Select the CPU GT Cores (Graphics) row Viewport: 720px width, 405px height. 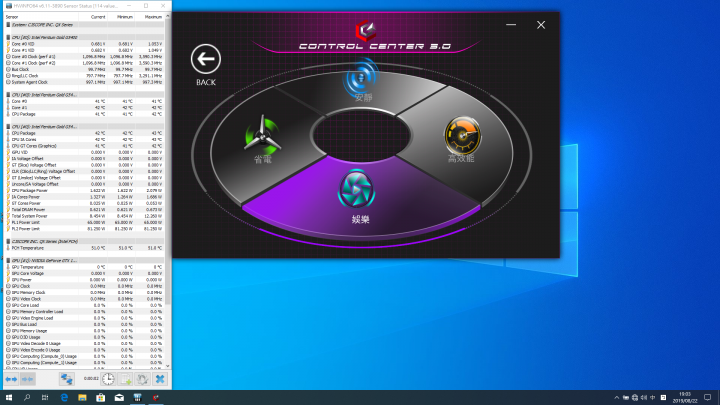84,146
